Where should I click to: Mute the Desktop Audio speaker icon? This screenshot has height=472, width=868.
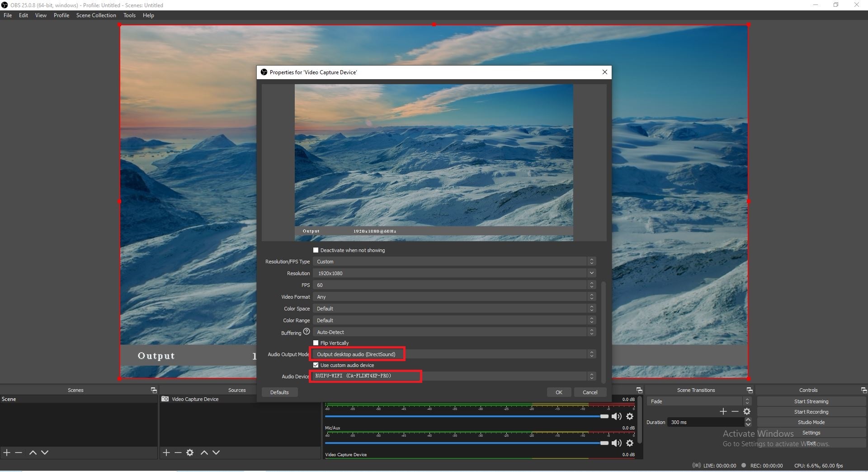point(617,416)
